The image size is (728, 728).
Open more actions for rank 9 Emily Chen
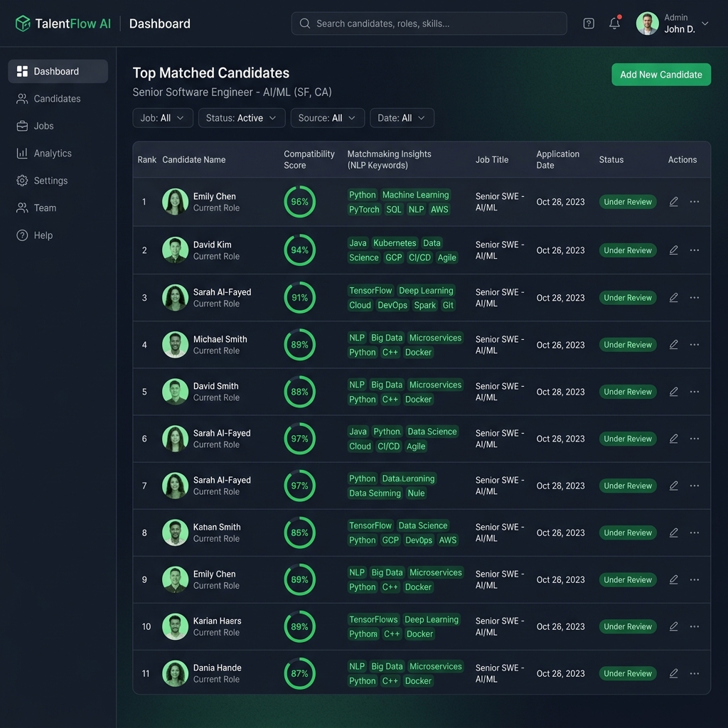click(x=695, y=579)
